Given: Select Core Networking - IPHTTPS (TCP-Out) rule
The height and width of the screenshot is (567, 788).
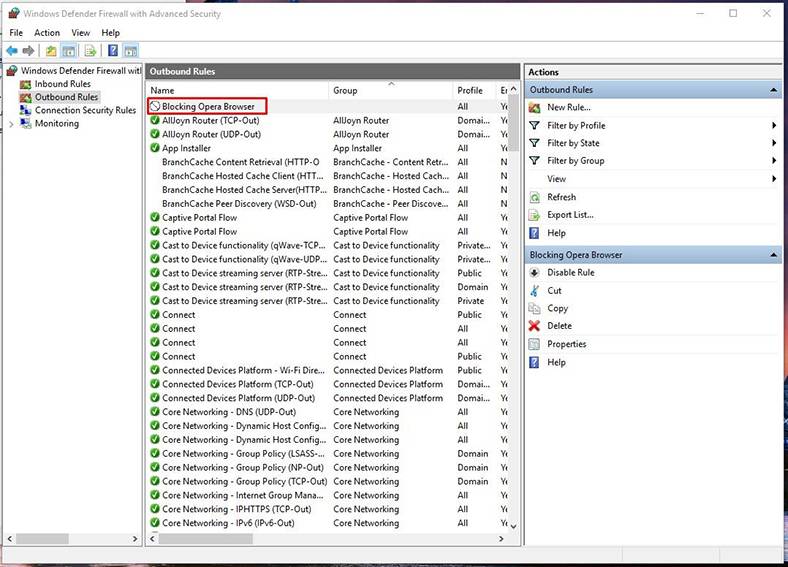Looking at the screenshot, I should coord(328,509).
